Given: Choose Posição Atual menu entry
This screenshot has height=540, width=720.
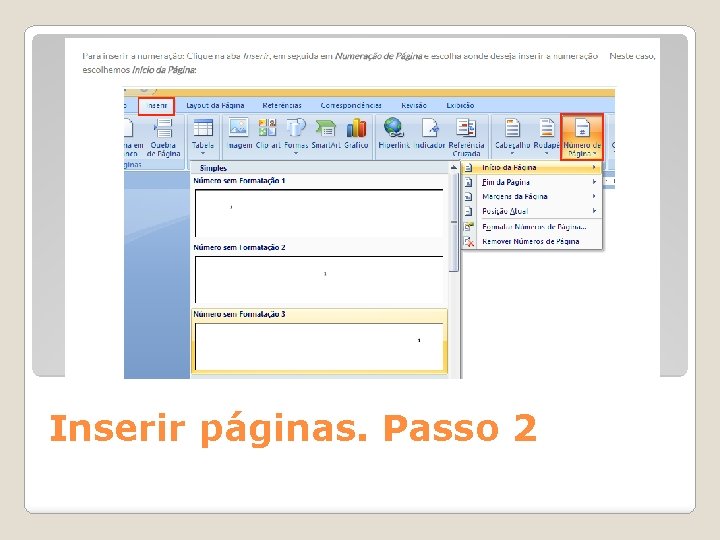Looking at the screenshot, I should coord(531,211).
